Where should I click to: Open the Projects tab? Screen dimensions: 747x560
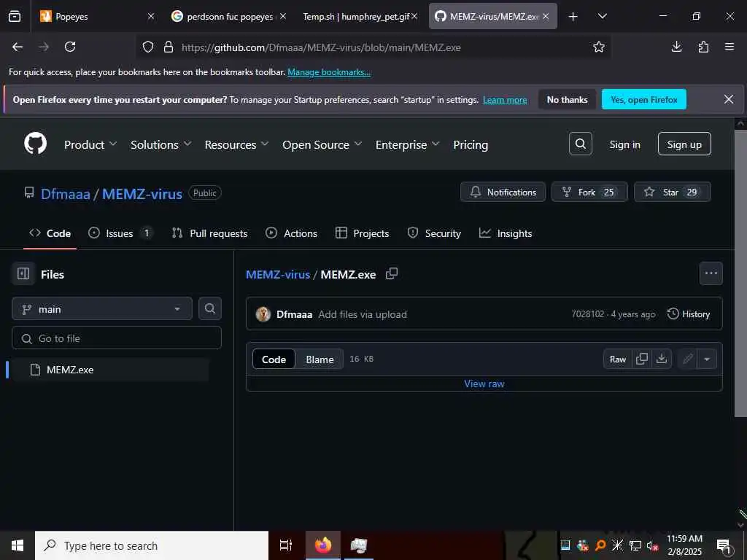point(362,233)
